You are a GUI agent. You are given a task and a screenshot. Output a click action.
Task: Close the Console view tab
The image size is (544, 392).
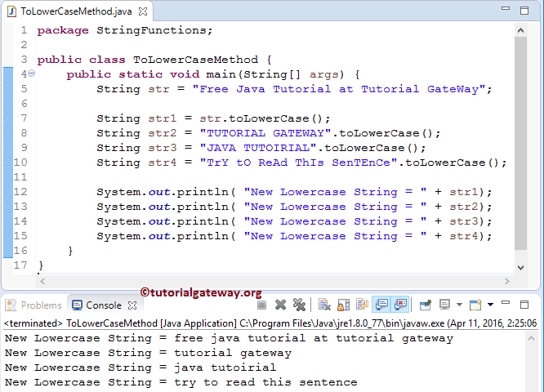tap(132, 305)
